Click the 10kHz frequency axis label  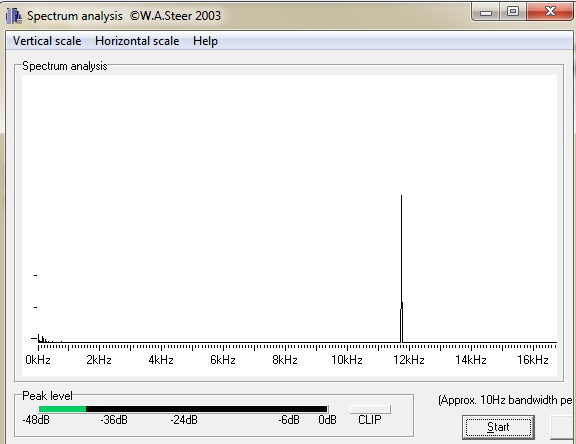point(347,360)
